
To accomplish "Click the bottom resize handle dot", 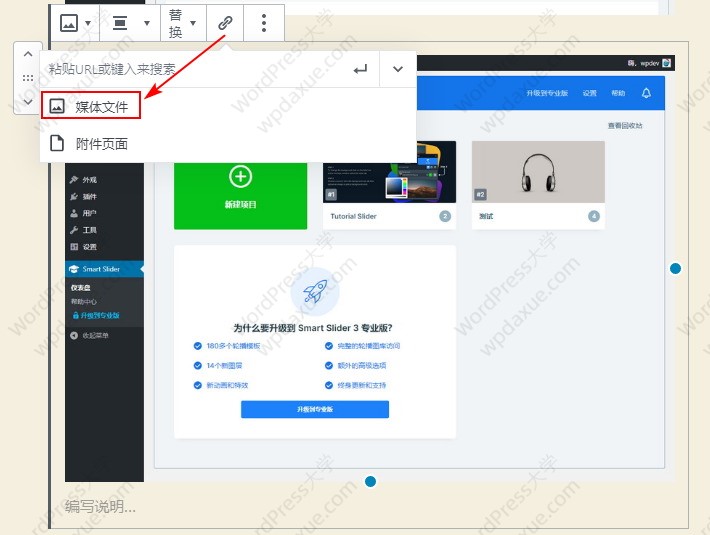I will tap(370, 482).
